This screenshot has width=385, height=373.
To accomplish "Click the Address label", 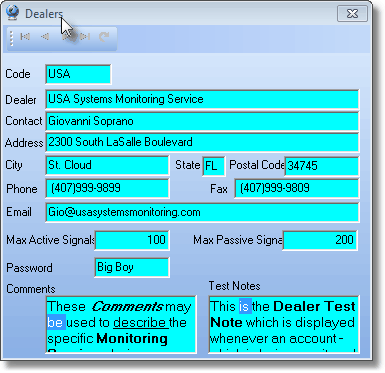I will [24, 143].
